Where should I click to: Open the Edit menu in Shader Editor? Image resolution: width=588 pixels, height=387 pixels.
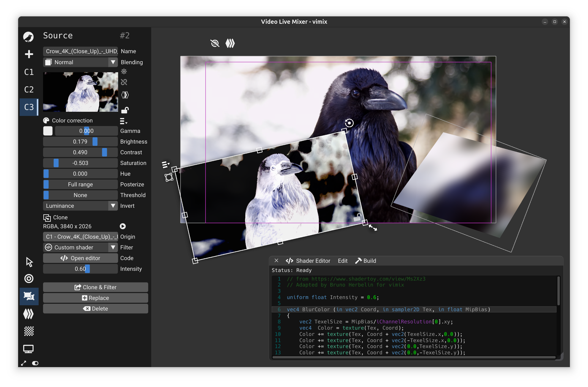coord(342,261)
